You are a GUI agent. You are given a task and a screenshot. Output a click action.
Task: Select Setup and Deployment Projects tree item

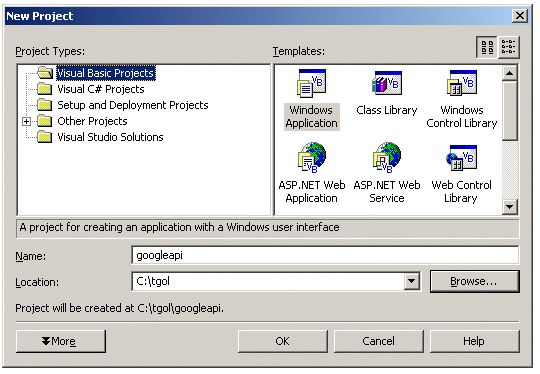[x=133, y=105]
